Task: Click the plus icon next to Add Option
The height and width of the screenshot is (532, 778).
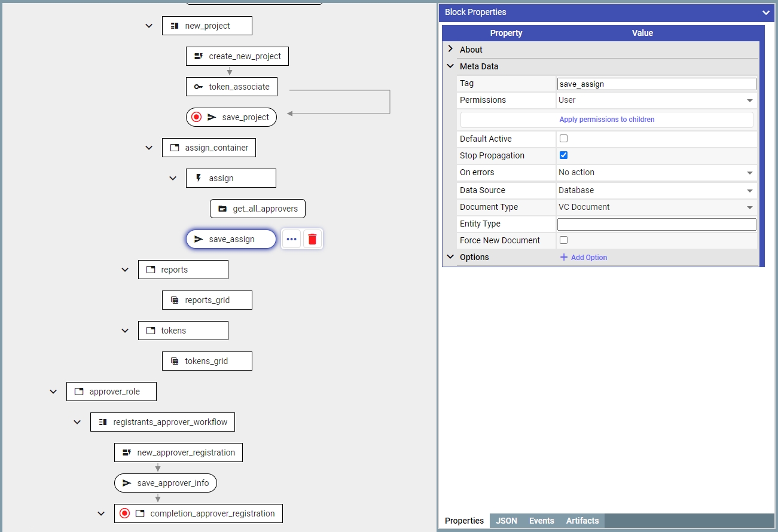Action: [x=563, y=257]
